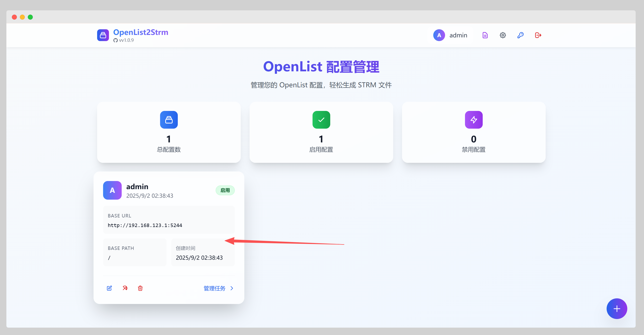
Task: Click the OpenList2Strm logo icon
Action: pyautogui.click(x=103, y=35)
